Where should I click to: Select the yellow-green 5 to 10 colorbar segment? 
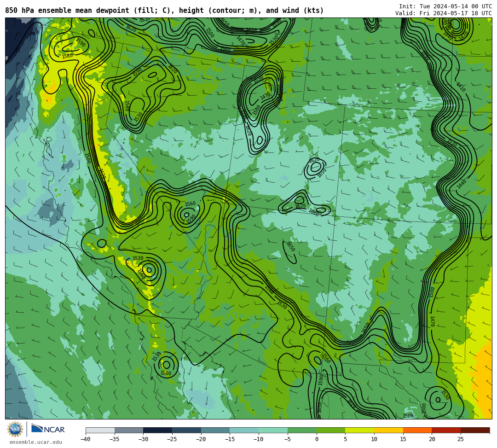point(360,430)
